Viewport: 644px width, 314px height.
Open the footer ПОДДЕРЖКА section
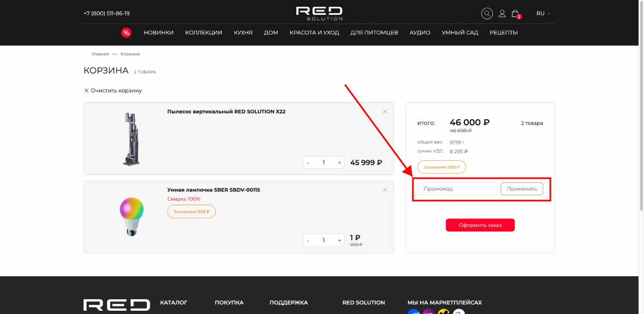pos(289,303)
